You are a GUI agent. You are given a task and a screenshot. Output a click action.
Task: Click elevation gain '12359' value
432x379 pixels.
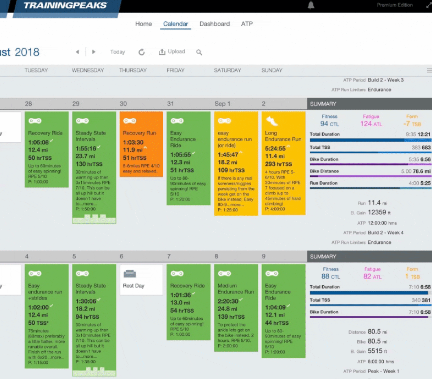pyautogui.click(x=377, y=212)
